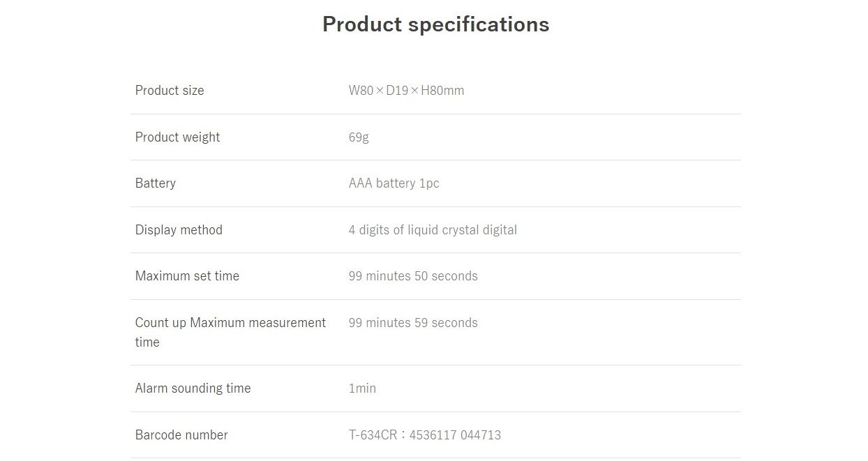The image size is (868, 461).
Task: Click the wrapped word "time" under Count up
Action: tap(147, 342)
